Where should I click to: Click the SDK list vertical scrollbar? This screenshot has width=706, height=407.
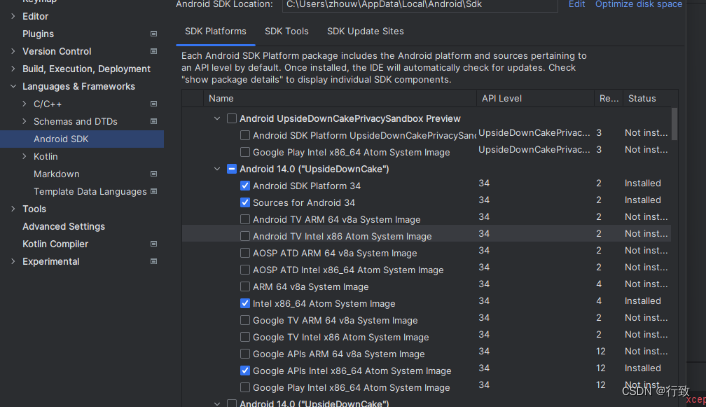click(x=674, y=124)
